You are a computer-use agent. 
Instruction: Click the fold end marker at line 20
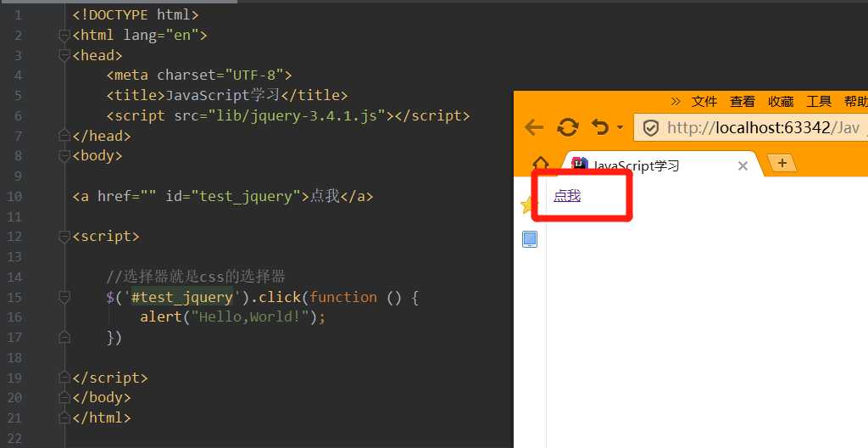pyautogui.click(x=64, y=398)
